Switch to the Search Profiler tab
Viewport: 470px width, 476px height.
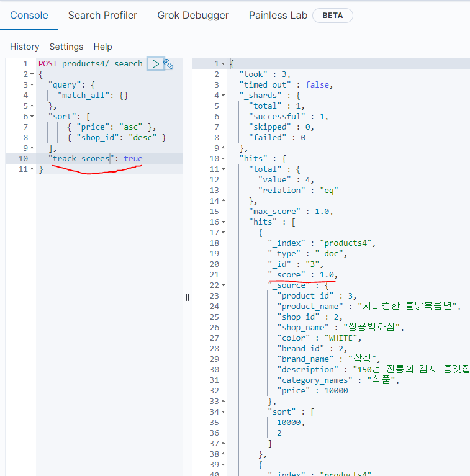102,15
